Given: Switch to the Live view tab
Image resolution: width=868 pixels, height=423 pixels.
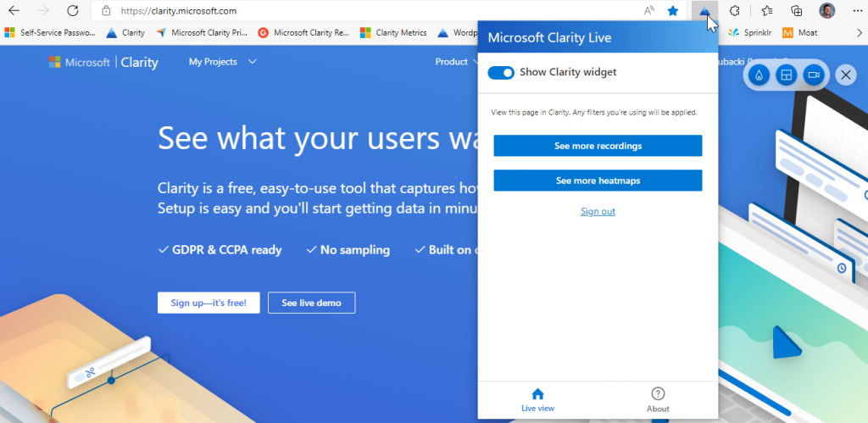Looking at the screenshot, I should (537, 400).
